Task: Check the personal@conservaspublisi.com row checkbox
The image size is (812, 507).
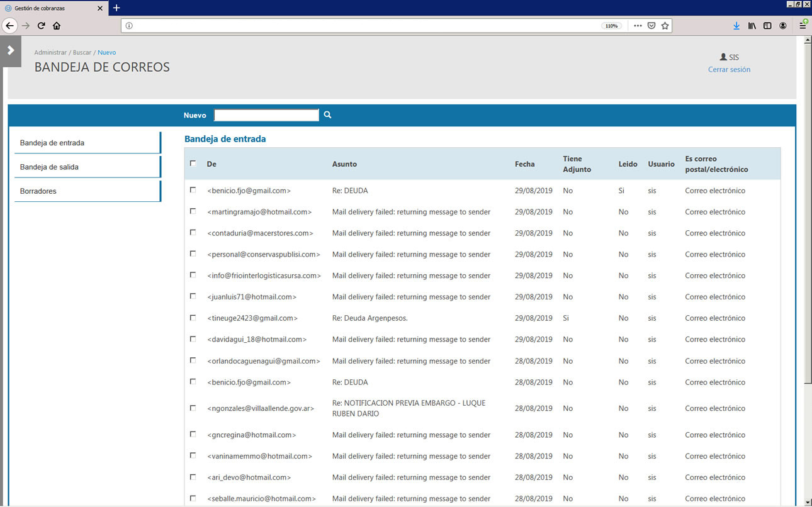Action: pyautogui.click(x=193, y=253)
